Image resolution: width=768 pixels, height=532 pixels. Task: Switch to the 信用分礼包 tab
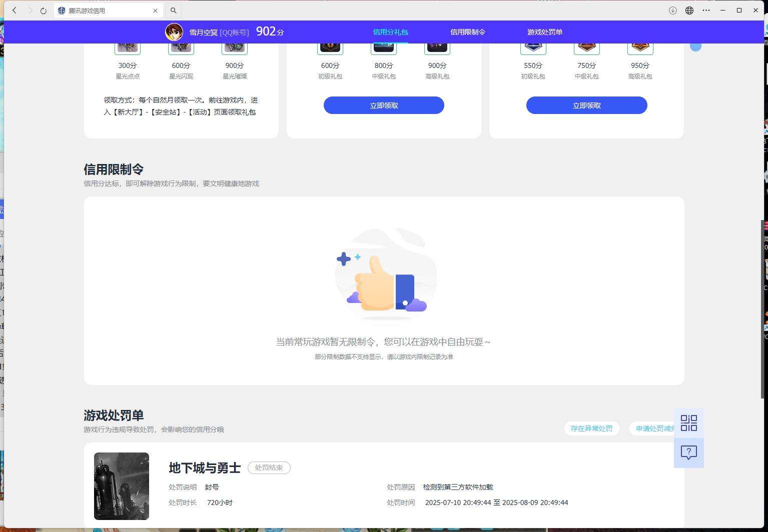tap(390, 32)
